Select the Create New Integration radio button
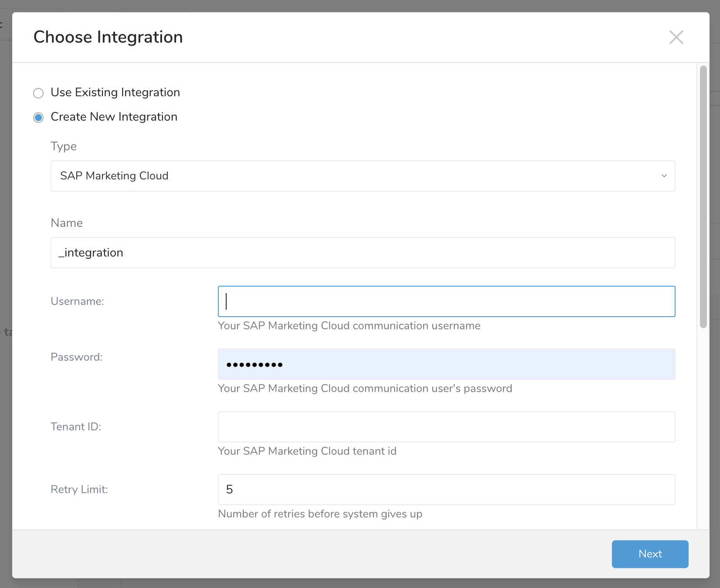The image size is (720, 588). (39, 118)
